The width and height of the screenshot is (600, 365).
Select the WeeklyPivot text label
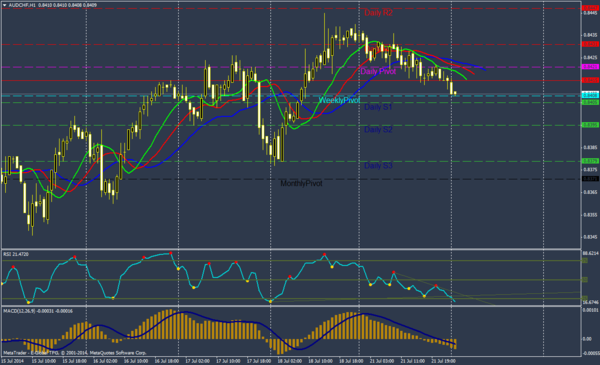(339, 100)
